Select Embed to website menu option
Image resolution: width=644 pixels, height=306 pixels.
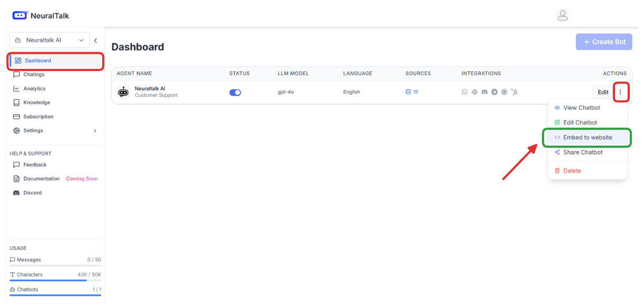tap(587, 138)
